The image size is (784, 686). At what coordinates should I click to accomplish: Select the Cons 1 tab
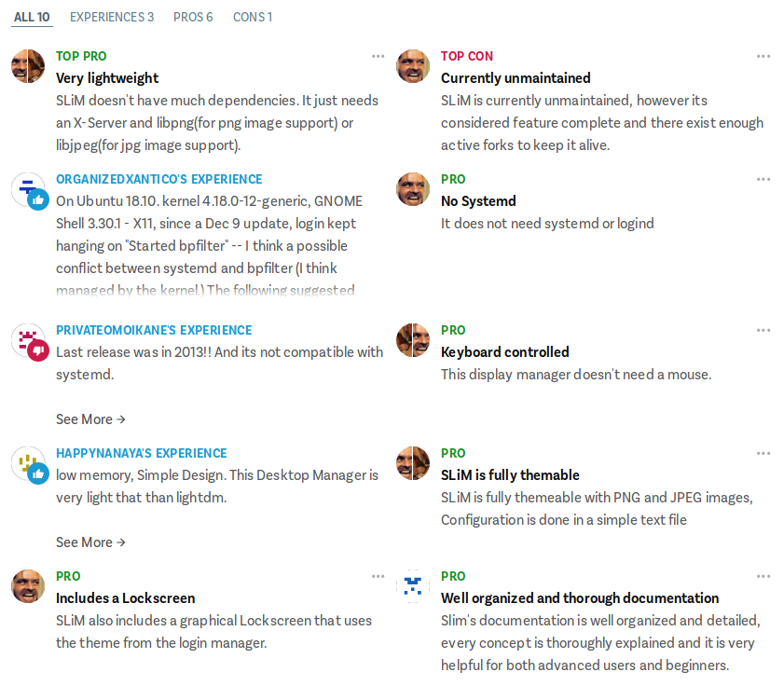253,17
